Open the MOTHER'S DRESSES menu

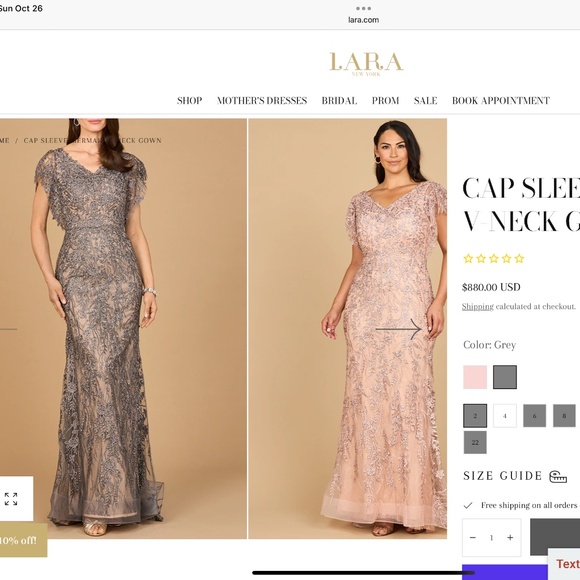[262, 101]
